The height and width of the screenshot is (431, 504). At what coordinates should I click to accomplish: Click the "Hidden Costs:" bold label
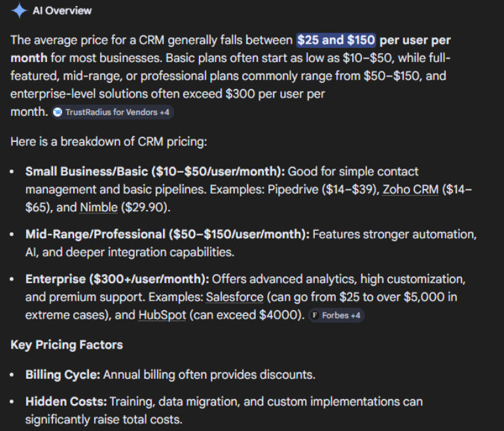coord(66,401)
